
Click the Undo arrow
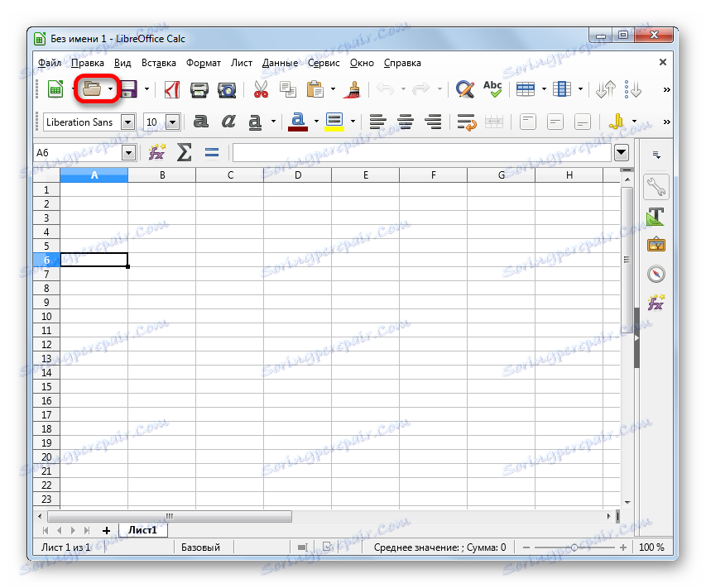point(385,89)
